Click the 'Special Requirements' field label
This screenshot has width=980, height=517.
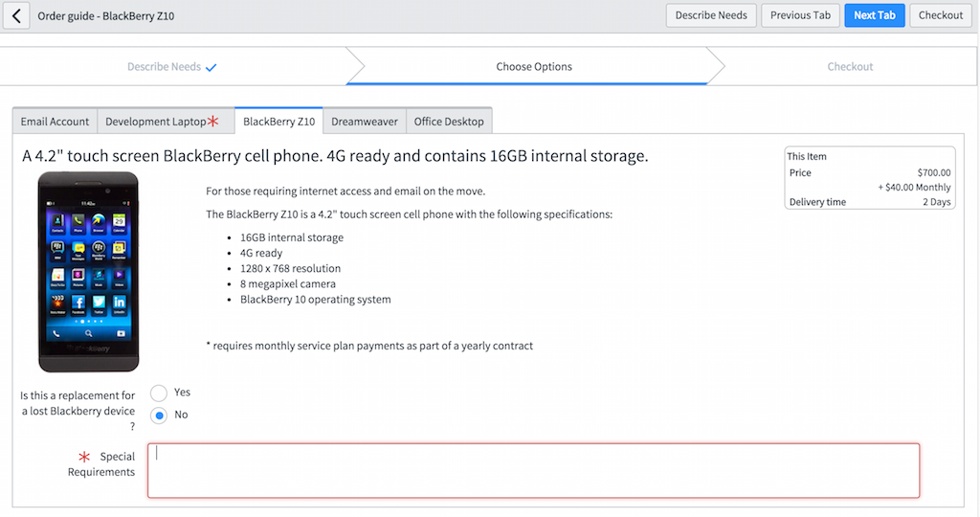[x=101, y=463]
